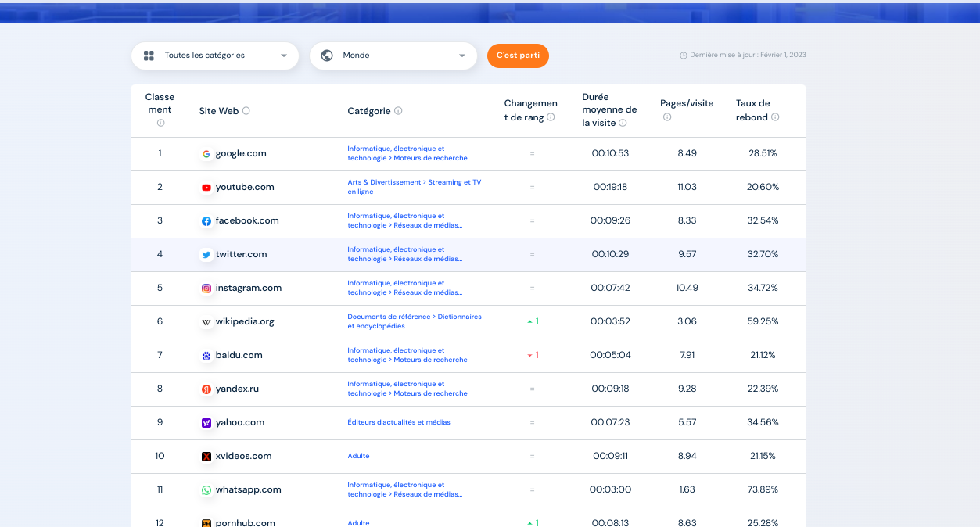Open Adulte category link in xvideos.com row
The height and width of the screenshot is (527, 980).
tap(359, 457)
